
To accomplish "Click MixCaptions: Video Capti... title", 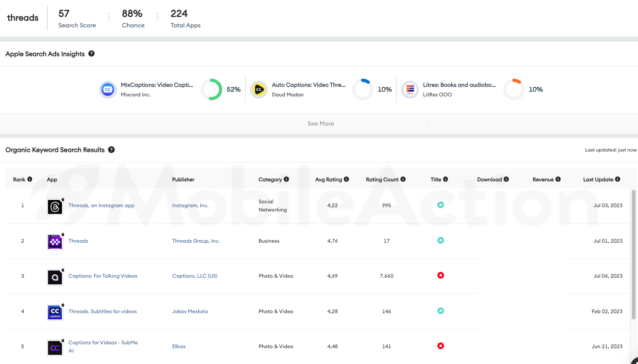I will pos(157,85).
